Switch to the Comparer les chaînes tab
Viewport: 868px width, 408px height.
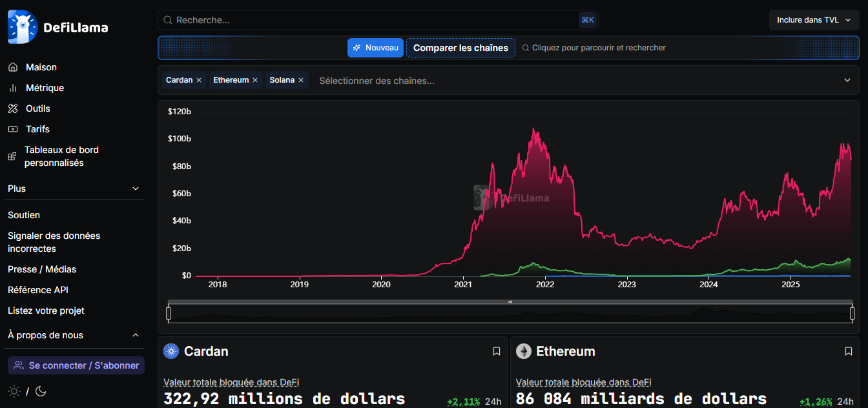coord(460,47)
